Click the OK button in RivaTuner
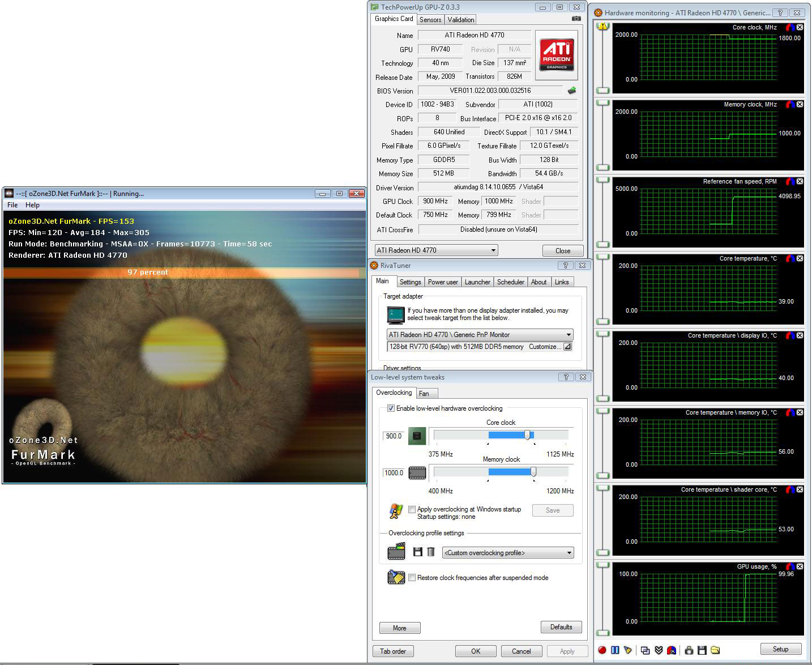Viewport: 812px width, 665px height. coord(476,651)
